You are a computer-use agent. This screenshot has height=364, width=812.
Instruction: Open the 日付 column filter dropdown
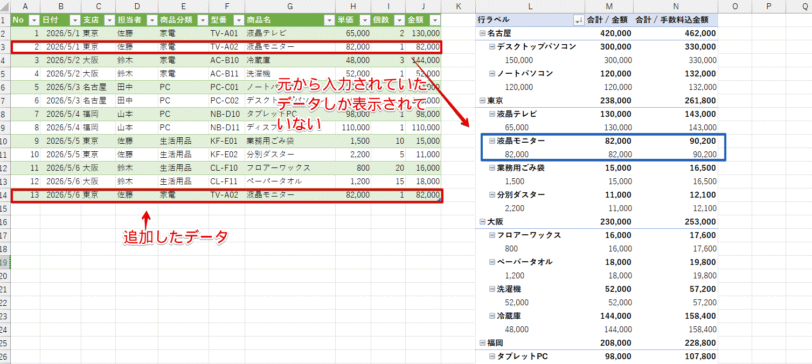[x=75, y=20]
